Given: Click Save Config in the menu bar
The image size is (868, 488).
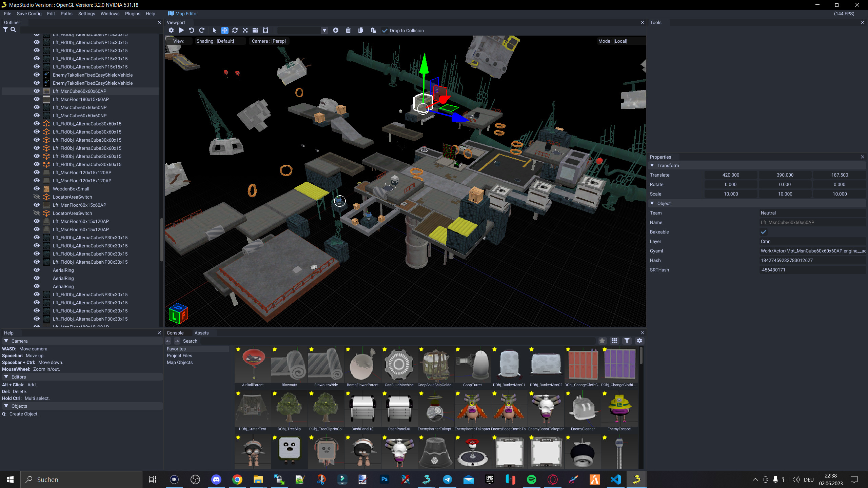Looking at the screenshot, I should [x=29, y=14].
